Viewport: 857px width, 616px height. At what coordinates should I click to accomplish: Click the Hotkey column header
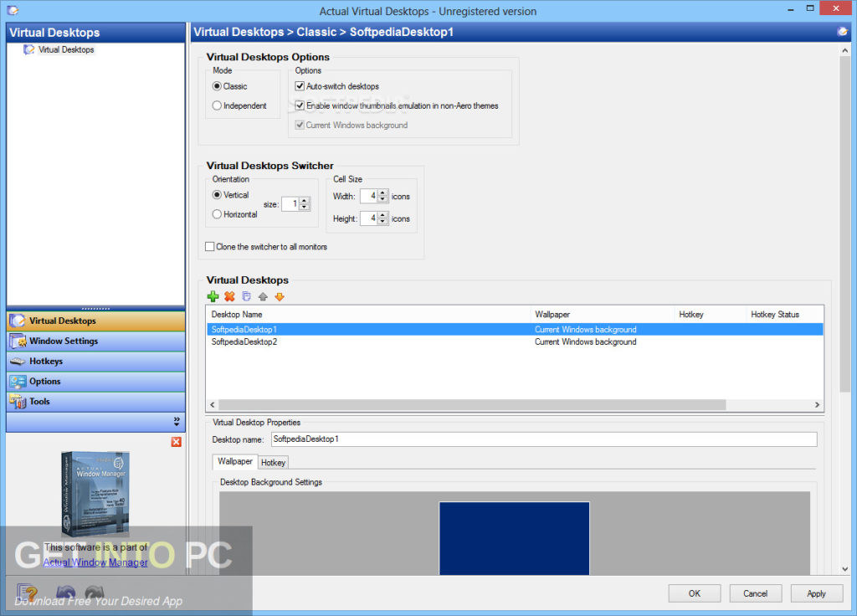pos(710,315)
